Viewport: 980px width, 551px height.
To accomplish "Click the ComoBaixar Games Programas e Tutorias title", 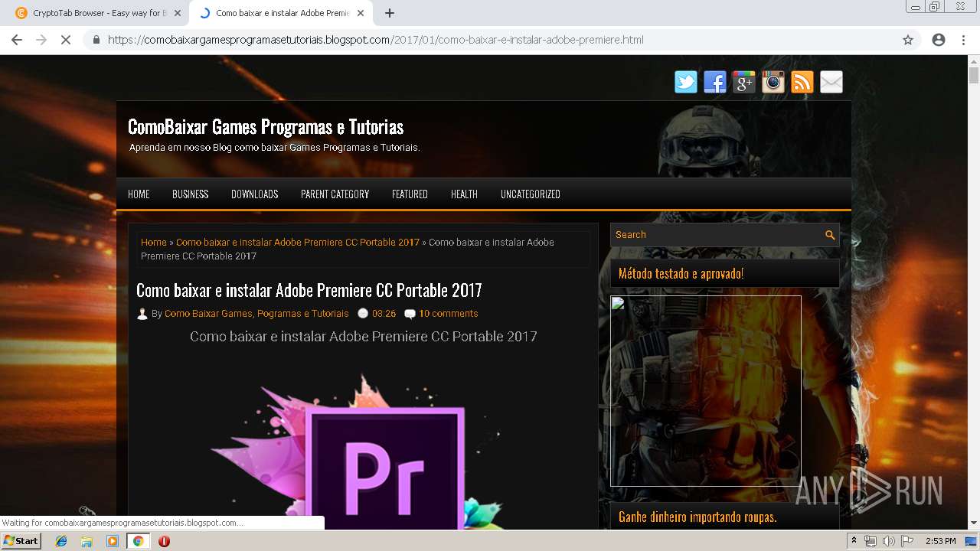I will (266, 126).
